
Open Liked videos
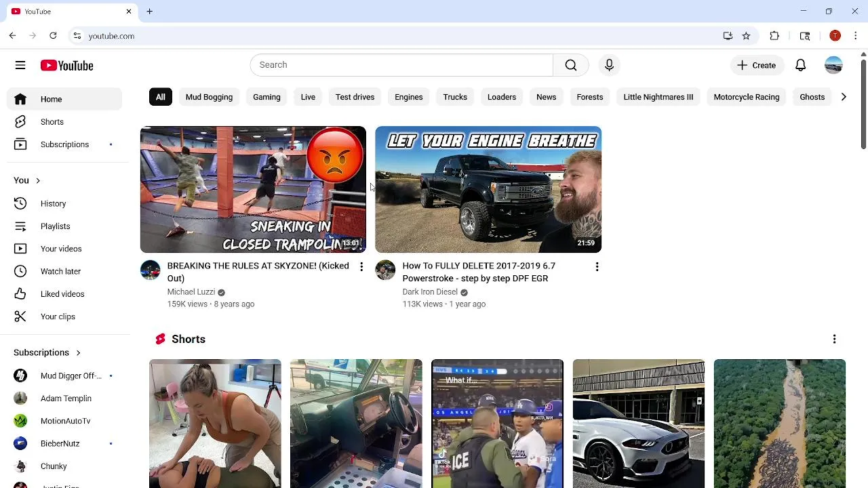(x=64, y=294)
